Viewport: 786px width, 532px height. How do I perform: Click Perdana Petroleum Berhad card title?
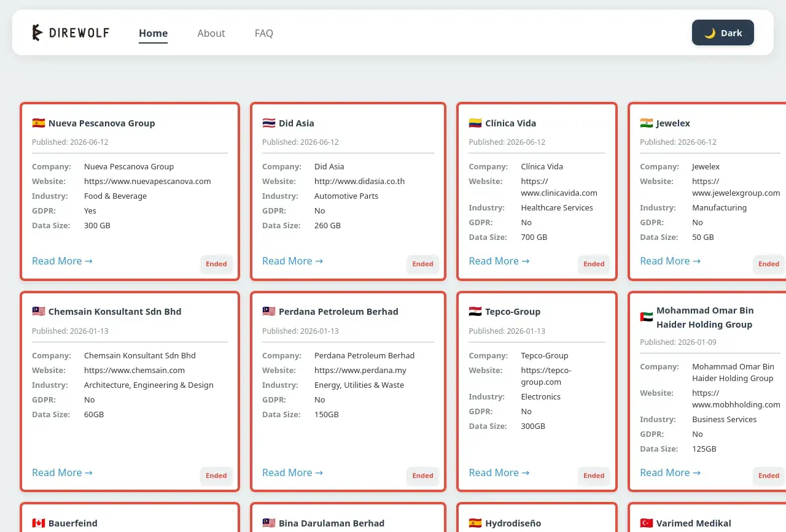tap(338, 311)
